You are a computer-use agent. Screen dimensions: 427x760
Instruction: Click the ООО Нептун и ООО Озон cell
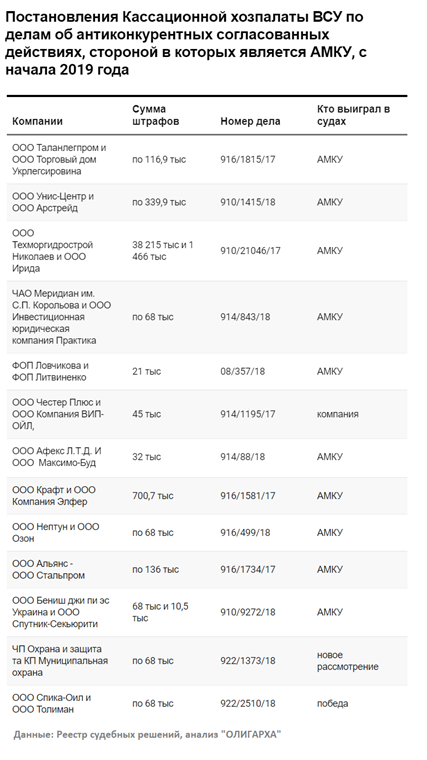click(56, 532)
